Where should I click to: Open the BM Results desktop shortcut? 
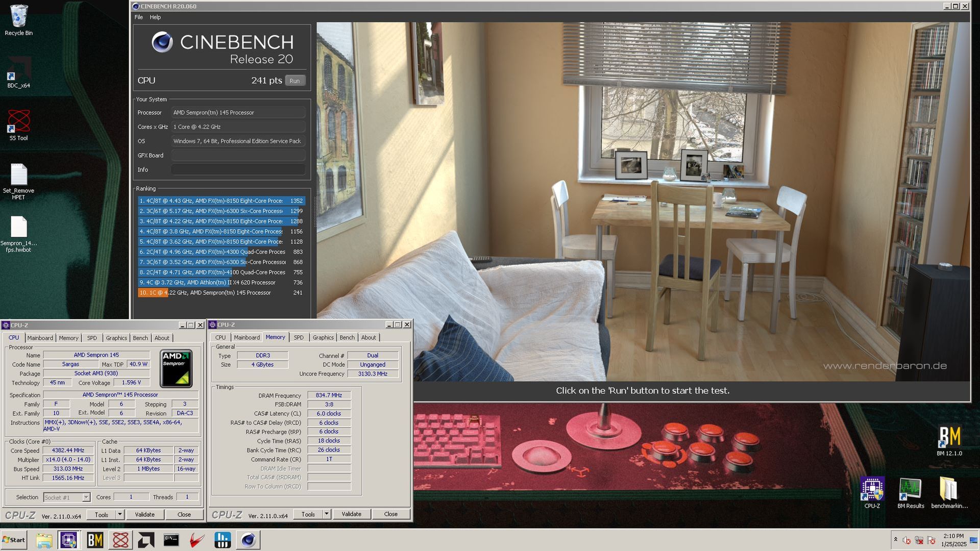pyautogui.click(x=911, y=493)
